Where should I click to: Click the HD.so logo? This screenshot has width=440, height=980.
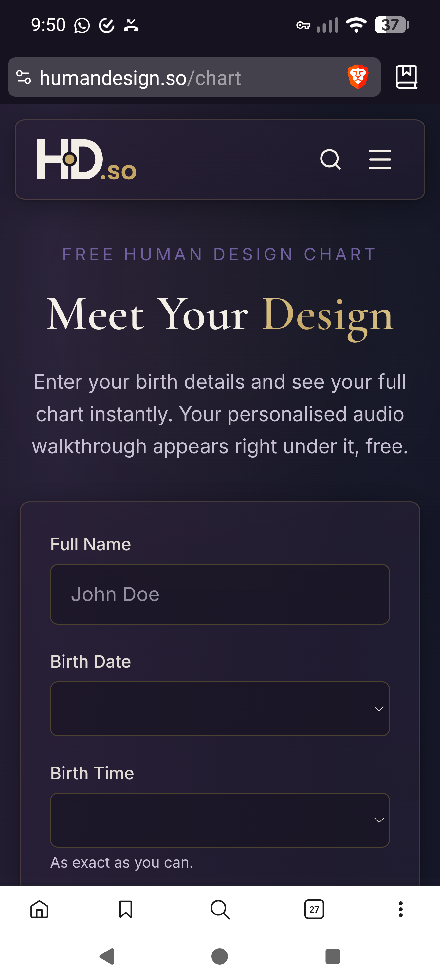coord(87,160)
